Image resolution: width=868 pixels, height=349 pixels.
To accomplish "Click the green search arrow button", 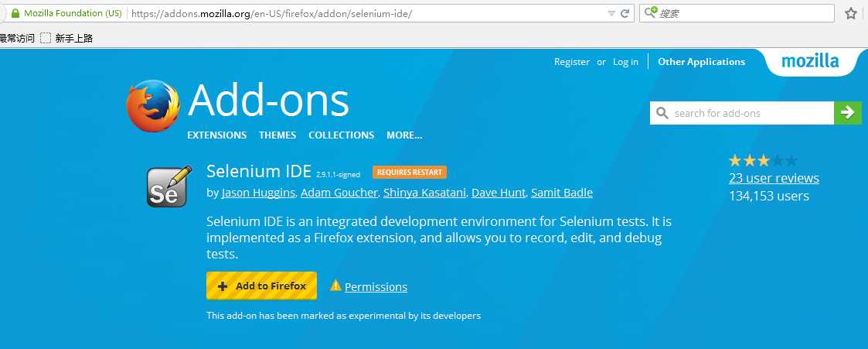I will (x=848, y=113).
